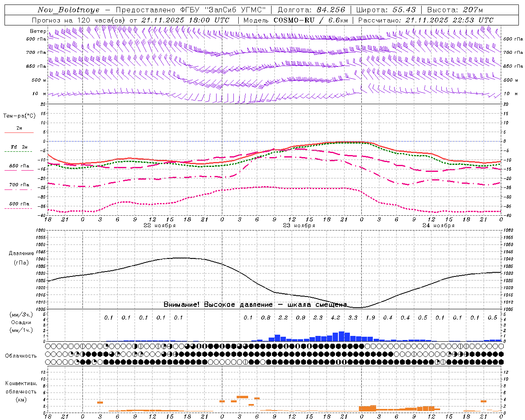Screen dimensions: 525x420
Task: Click the Nov_Bolotnoye station title
Action: 68,10
